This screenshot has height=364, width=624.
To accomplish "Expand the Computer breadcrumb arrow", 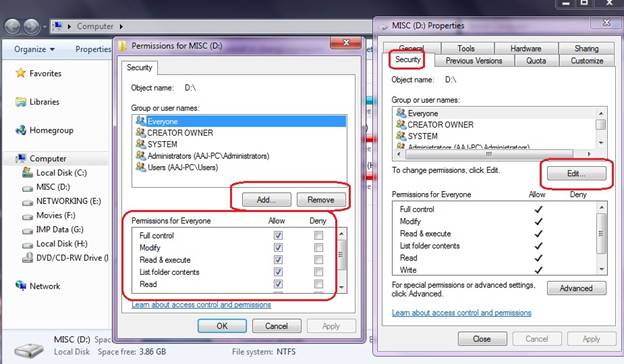I will click(x=121, y=27).
